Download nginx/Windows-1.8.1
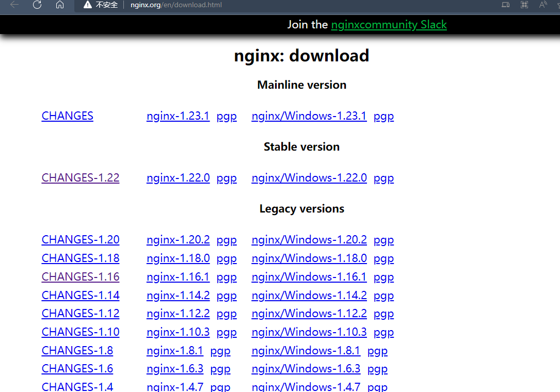 click(x=306, y=350)
